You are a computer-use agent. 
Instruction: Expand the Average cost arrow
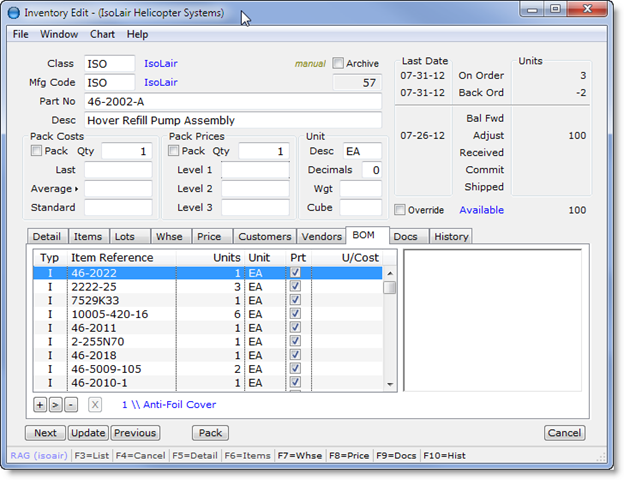[78, 189]
